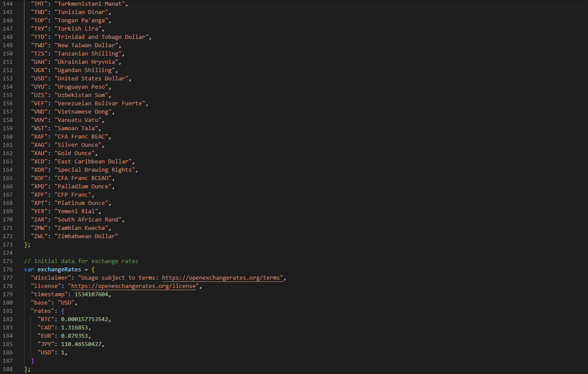Select the text Gold Ounce
Screen dimensions: 588x374
[x=75, y=153]
